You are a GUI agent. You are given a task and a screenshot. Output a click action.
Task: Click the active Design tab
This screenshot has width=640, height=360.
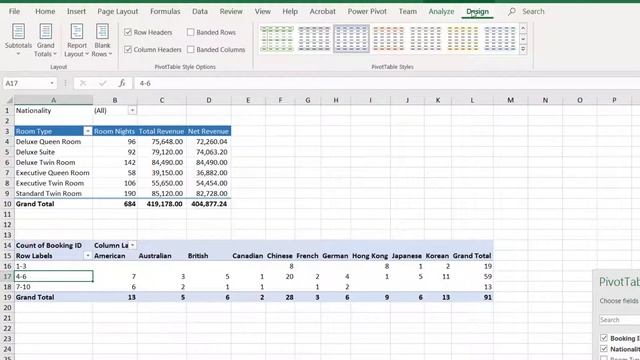478,11
